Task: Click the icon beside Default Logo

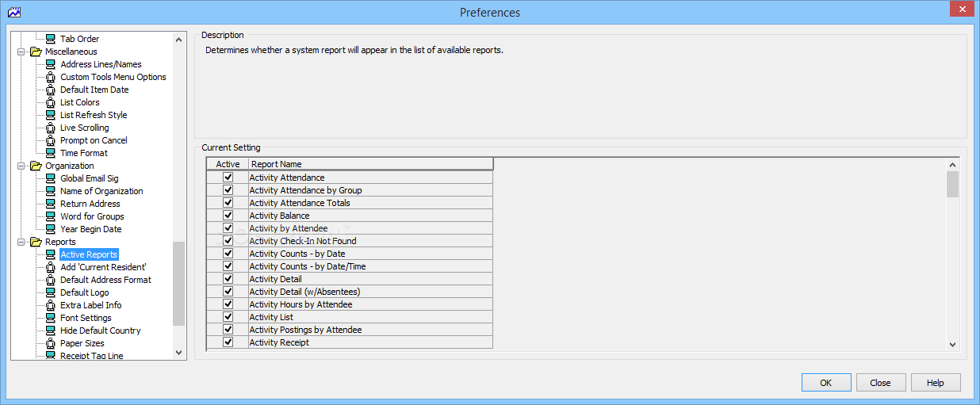Action: [x=51, y=292]
